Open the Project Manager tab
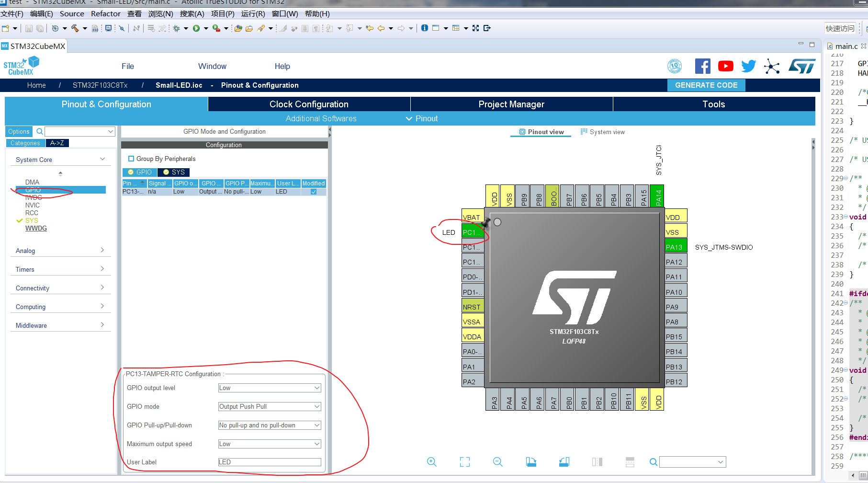Viewport: 868px width, 483px height. click(x=511, y=104)
